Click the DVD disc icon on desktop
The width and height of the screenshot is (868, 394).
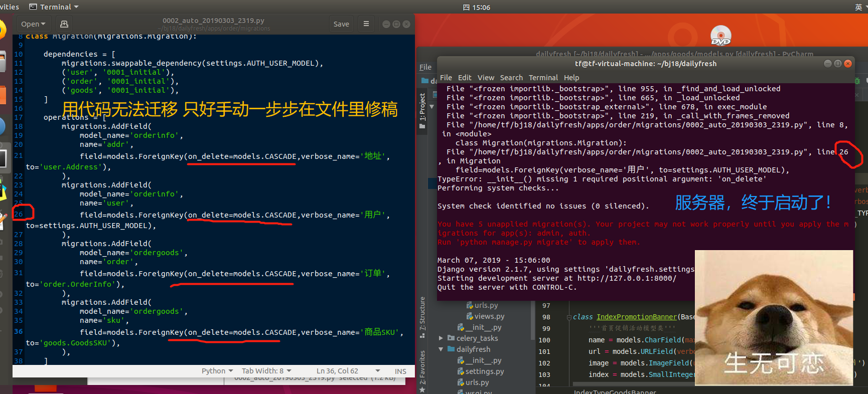(x=720, y=35)
